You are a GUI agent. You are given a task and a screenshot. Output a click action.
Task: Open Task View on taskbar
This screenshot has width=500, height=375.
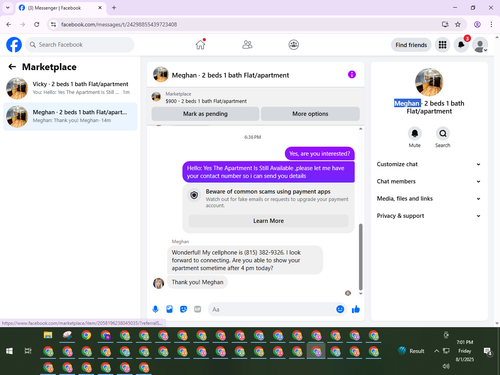click(x=28, y=351)
